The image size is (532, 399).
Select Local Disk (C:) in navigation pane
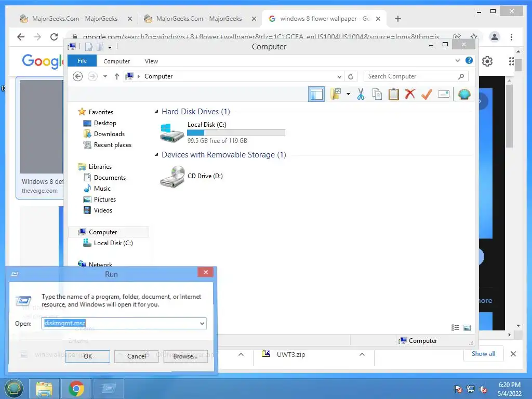coord(113,243)
